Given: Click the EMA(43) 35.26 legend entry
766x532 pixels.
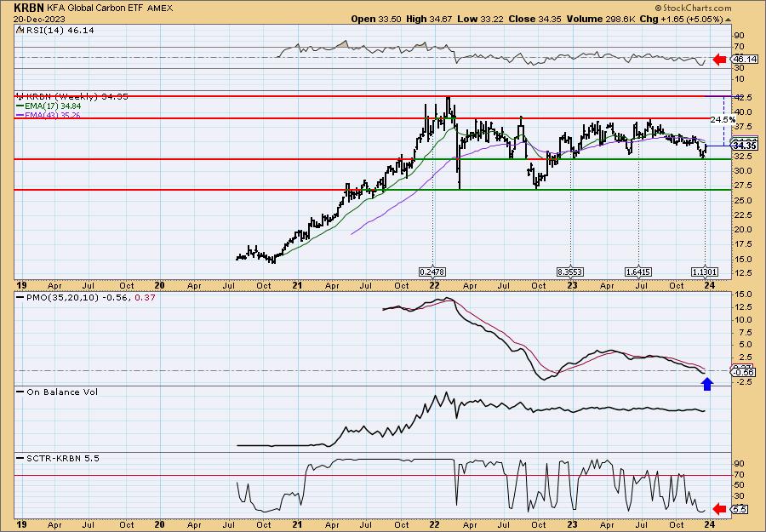Looking at the screenshot, I should pos(49,115).
